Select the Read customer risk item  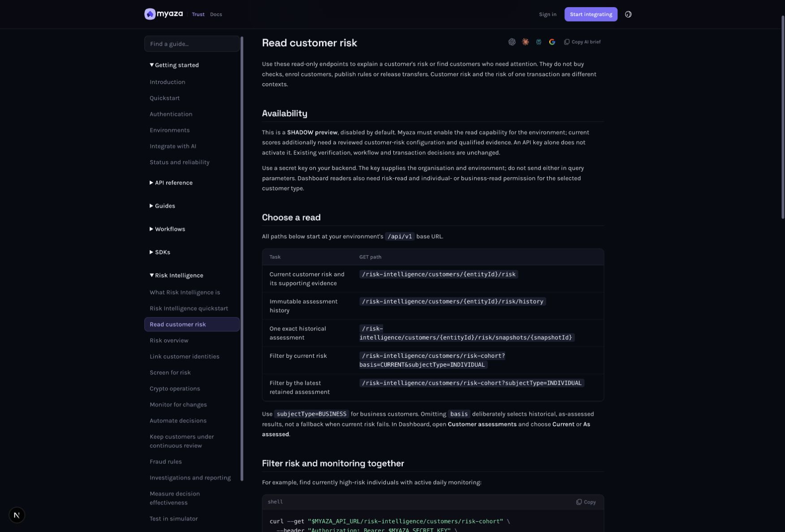coord(192,325)
